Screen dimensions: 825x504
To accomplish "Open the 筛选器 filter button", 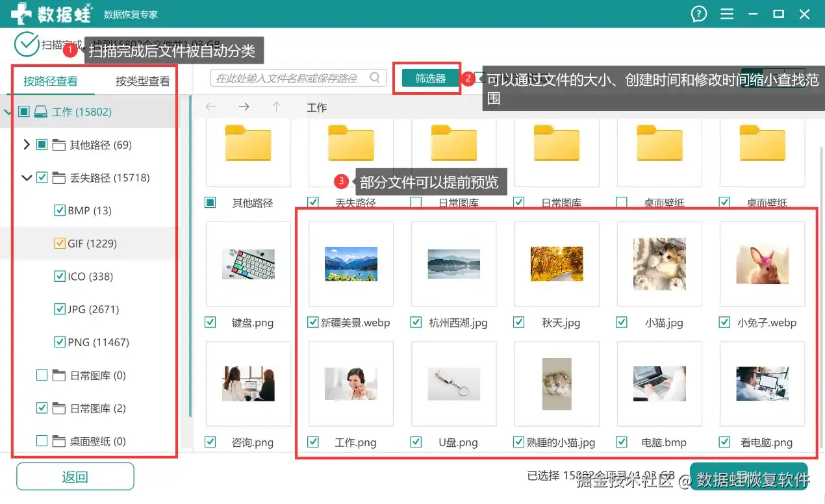I will [x=431, y=79].
